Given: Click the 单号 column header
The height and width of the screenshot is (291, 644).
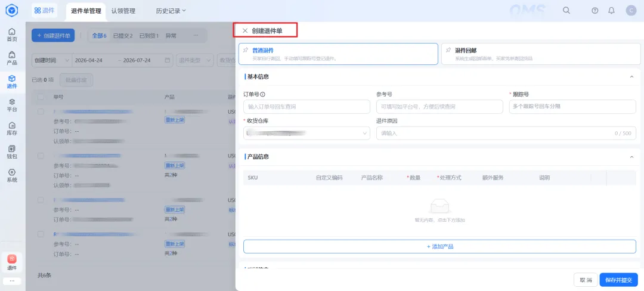Looking at the screenshot, I should click(58, 97).
